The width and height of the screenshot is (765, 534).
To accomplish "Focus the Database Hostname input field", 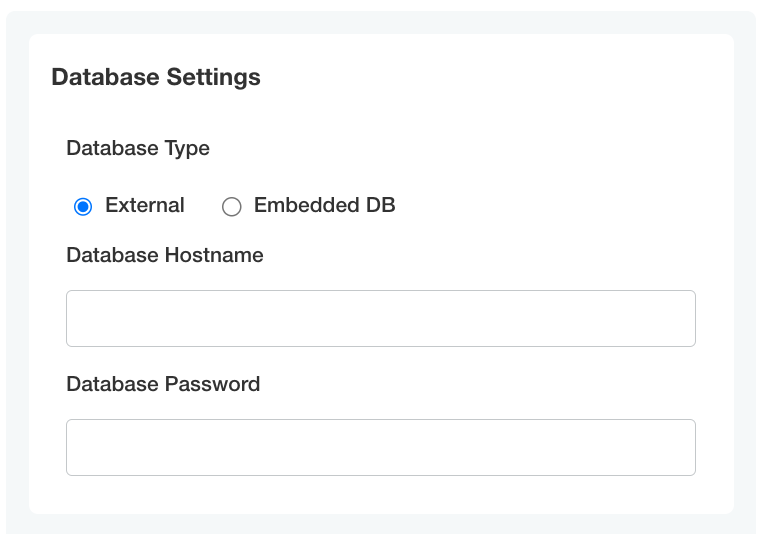I will 380,319.
